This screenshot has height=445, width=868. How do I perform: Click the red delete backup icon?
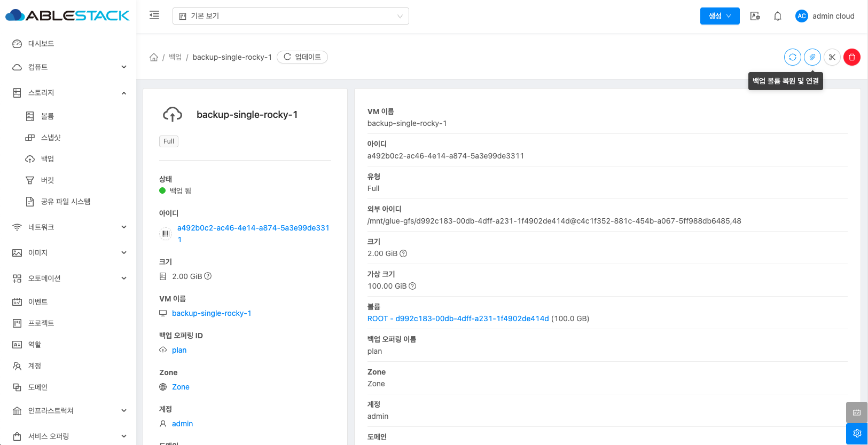(x=851, y=57)
